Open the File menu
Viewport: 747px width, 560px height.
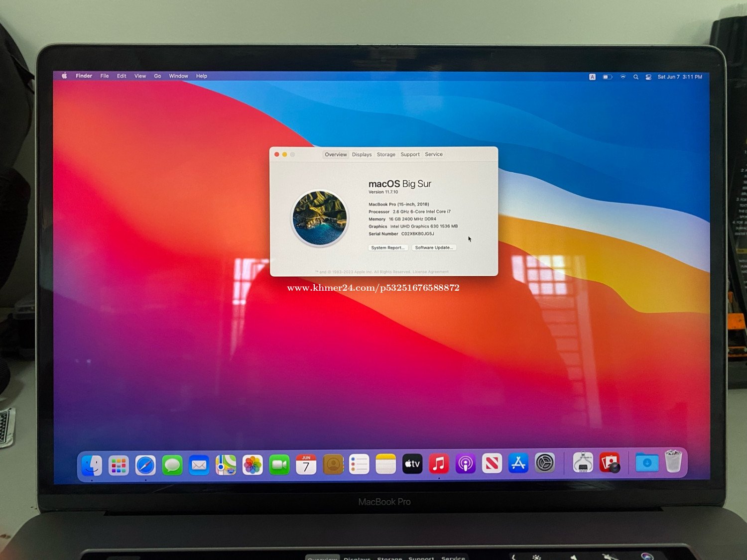click(105, 76)
